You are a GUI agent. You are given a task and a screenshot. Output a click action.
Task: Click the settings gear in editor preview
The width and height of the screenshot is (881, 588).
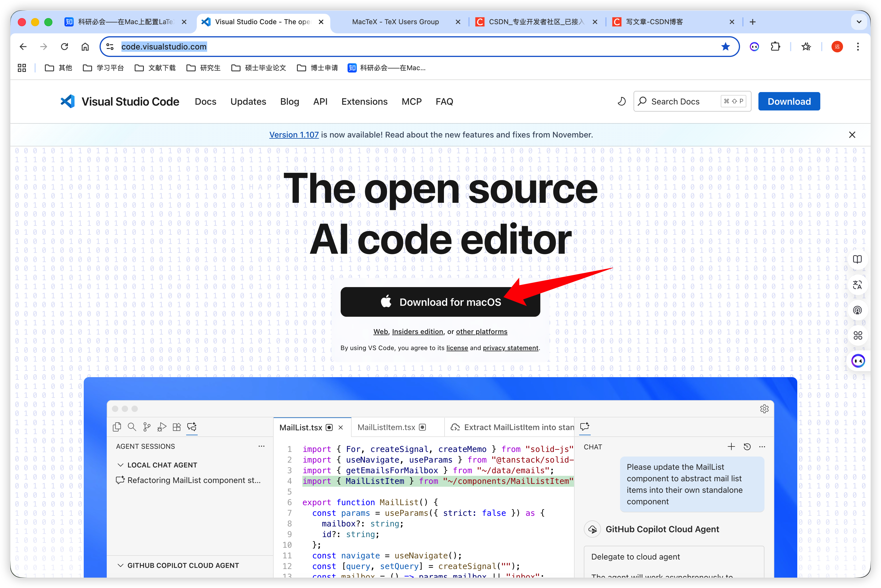click(x=764, y=409)
